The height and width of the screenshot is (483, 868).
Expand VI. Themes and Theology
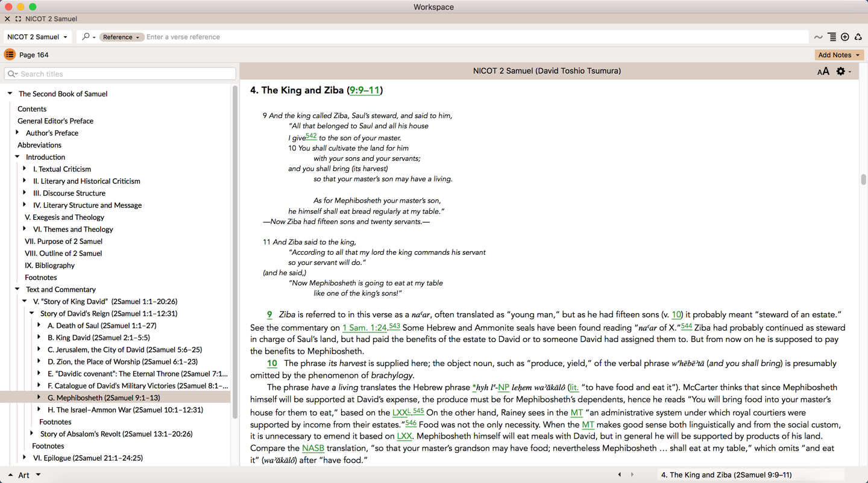pos(25,229)
